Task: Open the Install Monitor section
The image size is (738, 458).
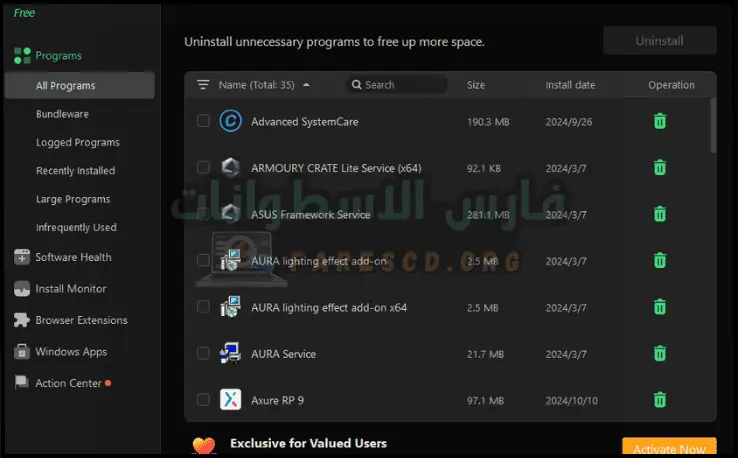Action: [71, 289]
